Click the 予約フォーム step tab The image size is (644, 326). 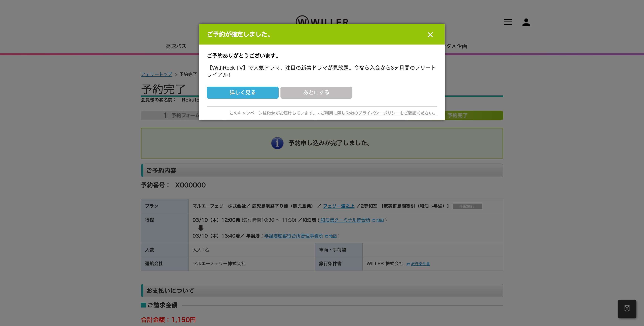coord(181,115)
